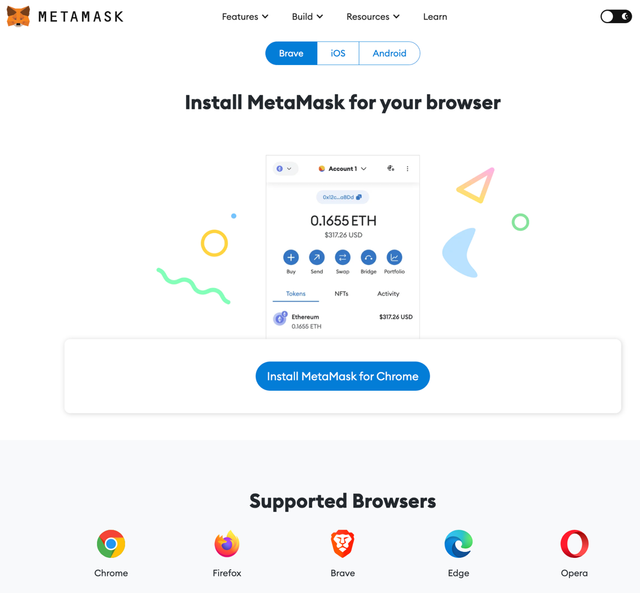The height and width of the screenshot is (593, 640).
Task: Click the Buy plus icon in wallet preview
Action: (291, 258)
